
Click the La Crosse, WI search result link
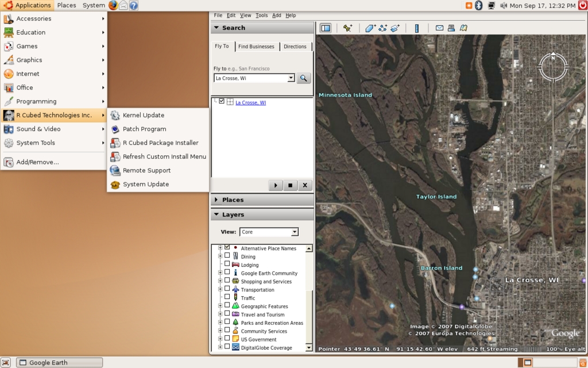(250, 102)
